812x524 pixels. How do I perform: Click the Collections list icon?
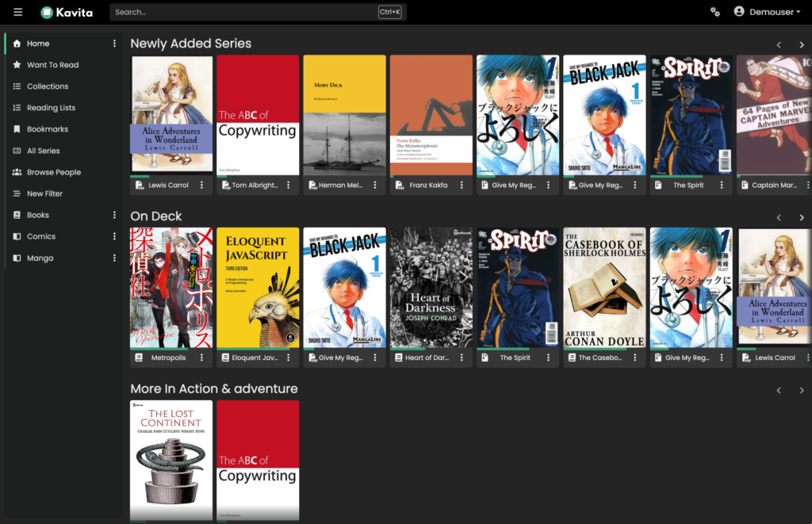17,86
